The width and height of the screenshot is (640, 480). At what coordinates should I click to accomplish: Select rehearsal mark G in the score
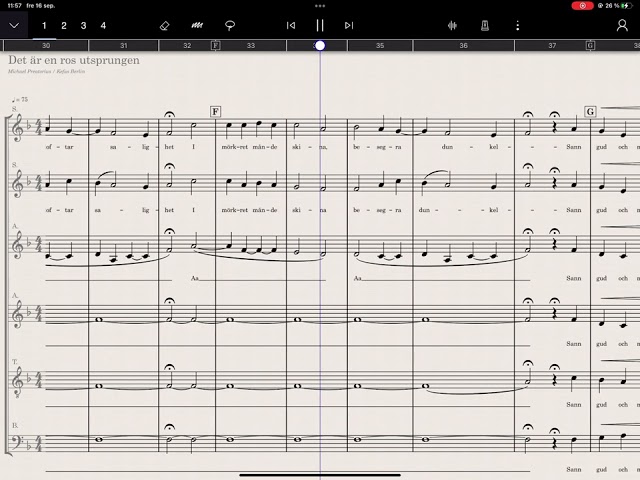[590, 111]
